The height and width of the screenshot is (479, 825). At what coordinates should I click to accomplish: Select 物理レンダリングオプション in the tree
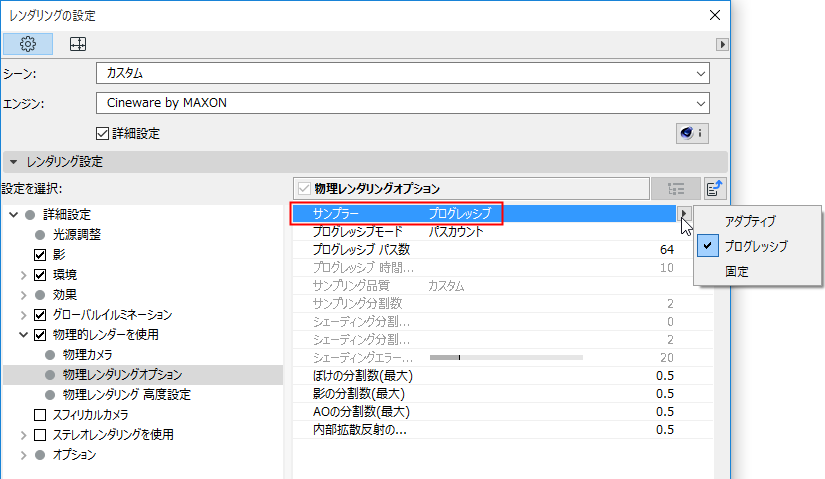pos(122,375)
